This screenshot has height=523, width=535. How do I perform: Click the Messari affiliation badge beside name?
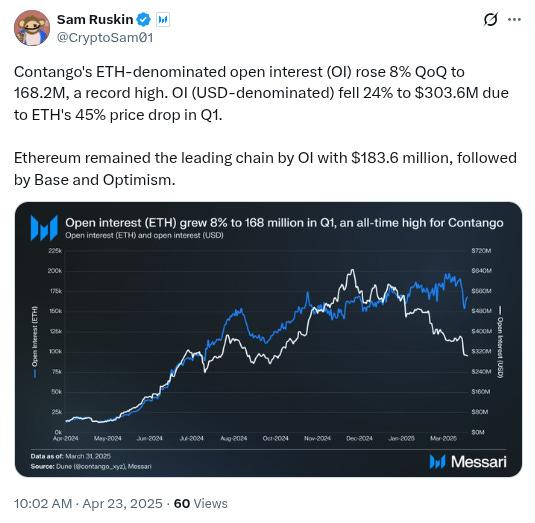coord(163,20)
